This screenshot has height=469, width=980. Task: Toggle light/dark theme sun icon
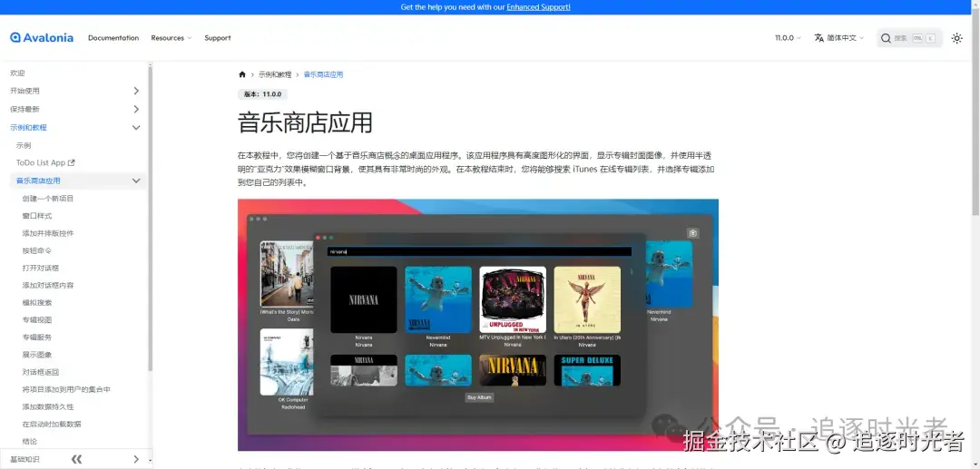point(957,38)
